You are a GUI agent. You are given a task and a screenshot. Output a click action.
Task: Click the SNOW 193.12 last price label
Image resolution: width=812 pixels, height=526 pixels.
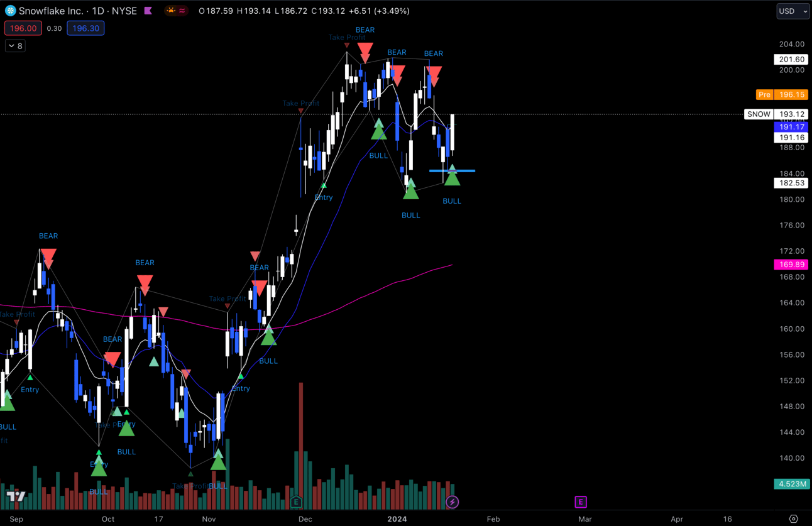click(776, 114)
